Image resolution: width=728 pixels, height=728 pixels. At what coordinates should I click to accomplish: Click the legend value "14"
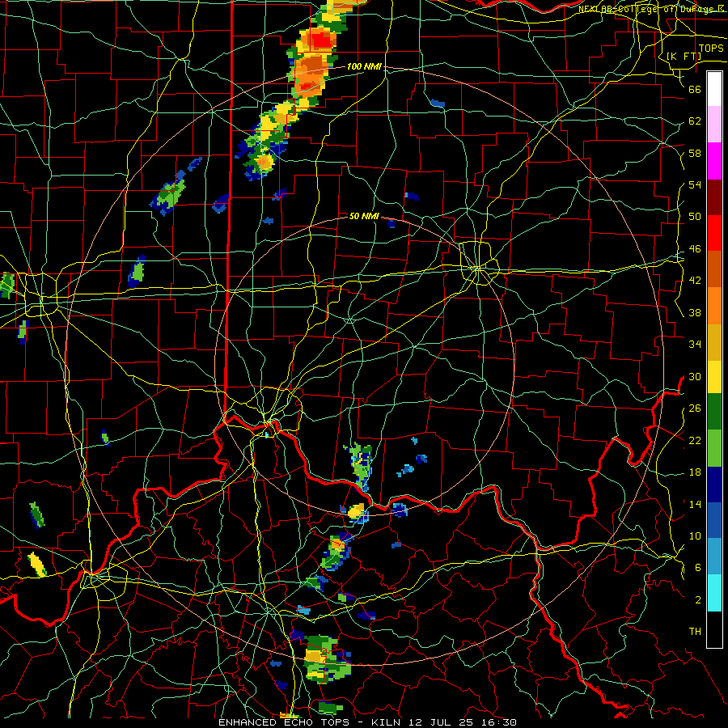click(695, 504)
